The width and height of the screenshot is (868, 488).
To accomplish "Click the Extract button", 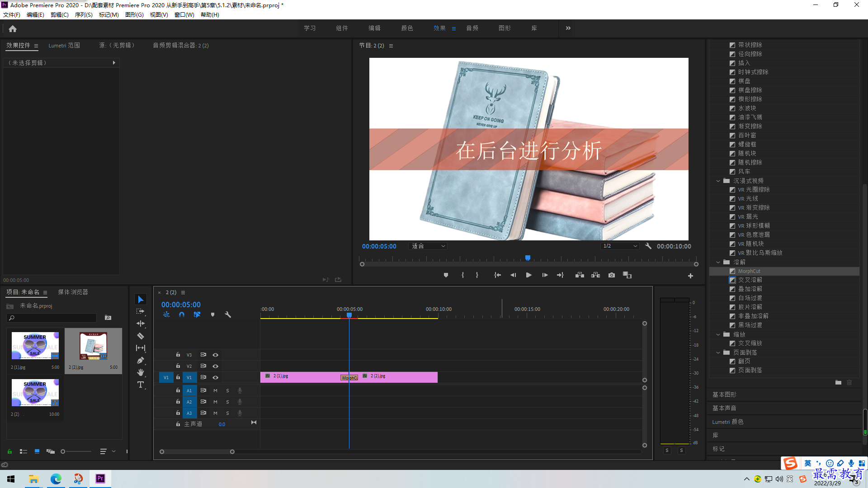I will [595, 275].
